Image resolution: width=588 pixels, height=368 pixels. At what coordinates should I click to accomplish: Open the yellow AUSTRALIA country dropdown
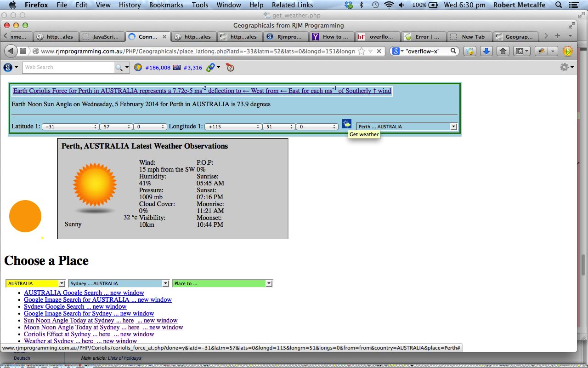pyautogui.click(x=36, y=283)
